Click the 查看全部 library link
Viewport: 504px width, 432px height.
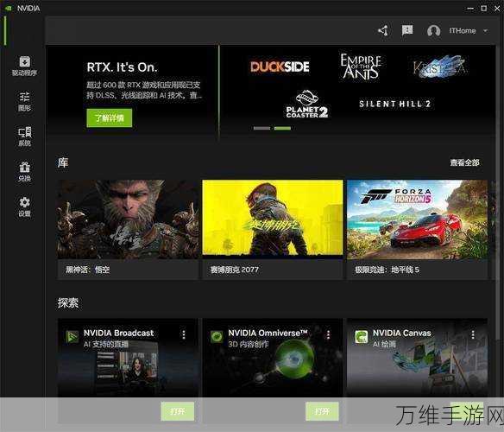point(464,162)
